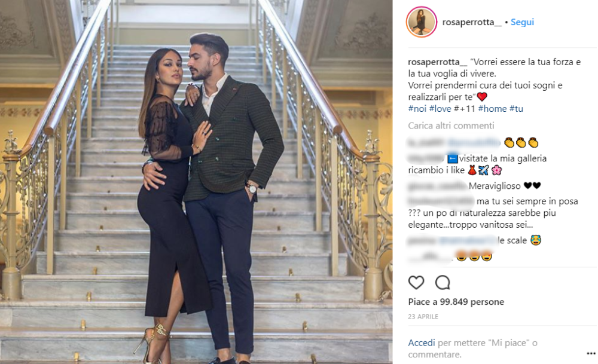Viewport: 598px width, 364px height.
Task: Open rosaperrotta__ username in header
Action: (472, 22)
